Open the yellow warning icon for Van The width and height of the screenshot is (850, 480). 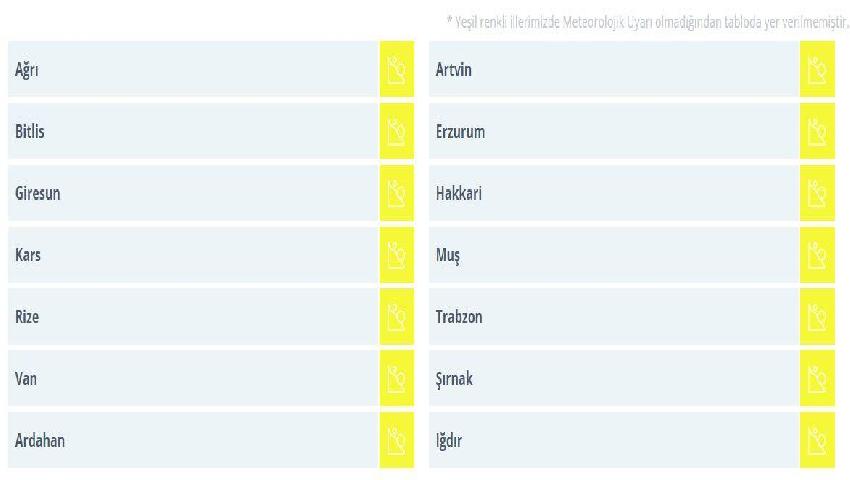tap(396, 378)
